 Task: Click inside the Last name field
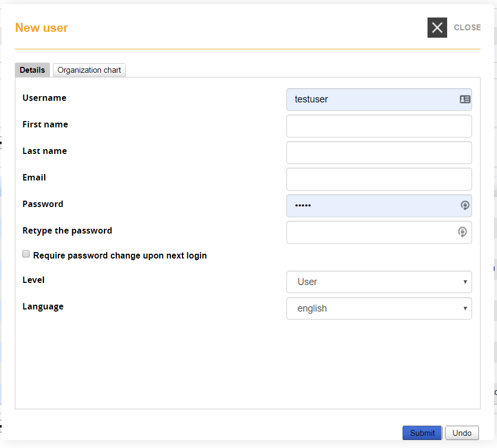(x=379, y=152)
